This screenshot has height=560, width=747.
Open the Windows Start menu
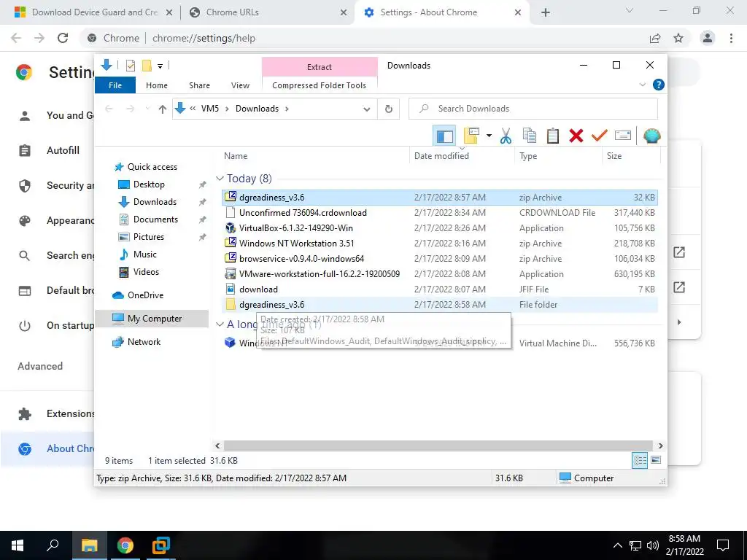point(18,545)
